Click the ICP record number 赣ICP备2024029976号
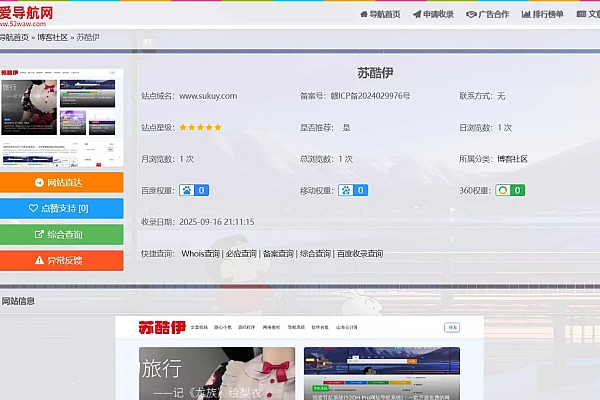 (370, 96)
